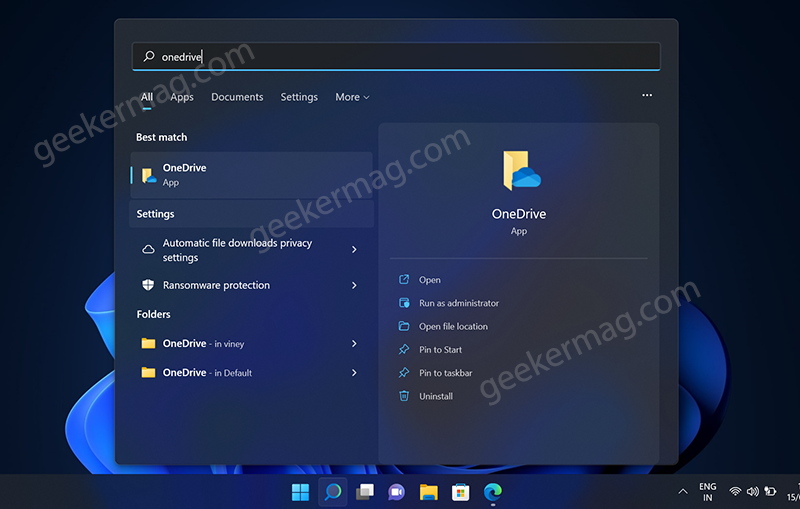Expand the Ransomware protection result chevron
Image resolution: width=800 pixels, height=509 pixels.
pos(354,285)
